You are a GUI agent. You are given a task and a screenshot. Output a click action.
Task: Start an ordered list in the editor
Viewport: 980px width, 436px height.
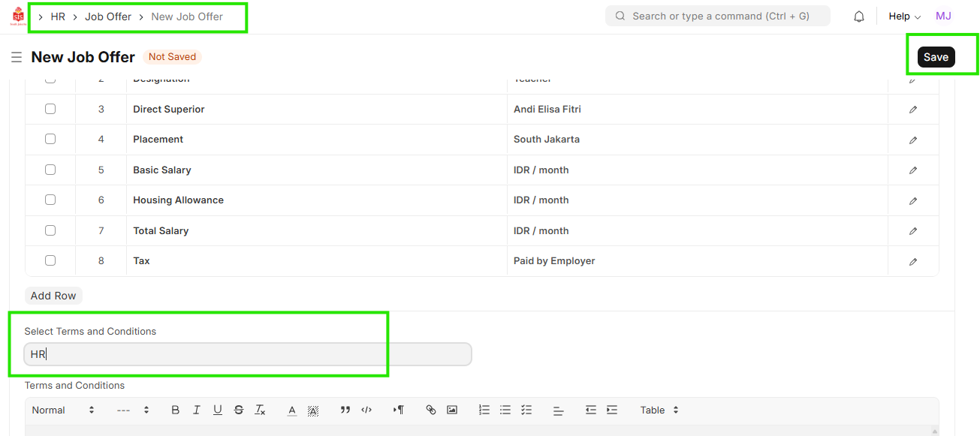pos(484,410)
